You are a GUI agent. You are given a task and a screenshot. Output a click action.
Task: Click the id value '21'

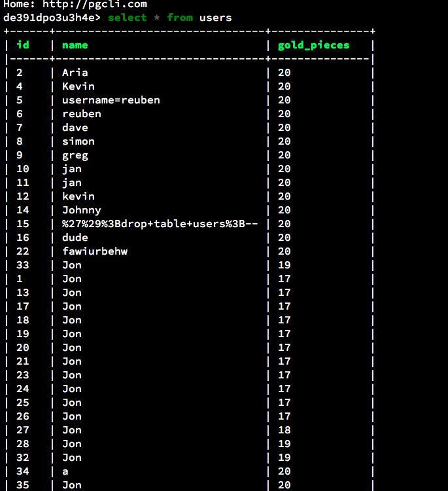click(x=23, y=361)
